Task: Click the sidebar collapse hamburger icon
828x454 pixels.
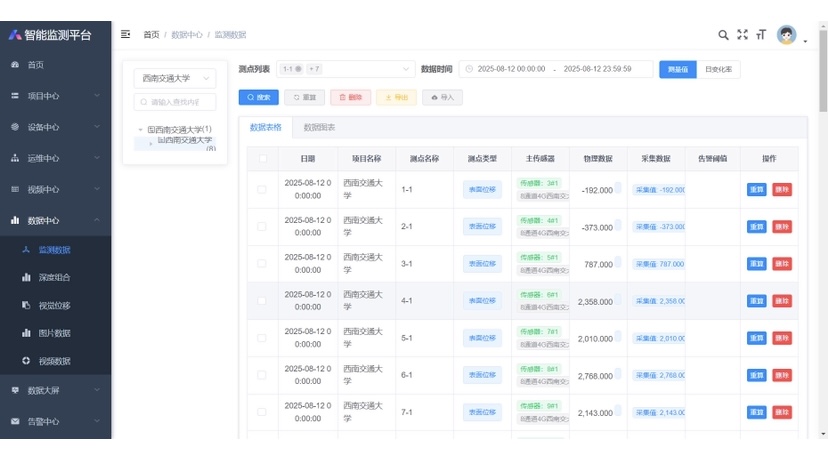Action: pos(125,34)
